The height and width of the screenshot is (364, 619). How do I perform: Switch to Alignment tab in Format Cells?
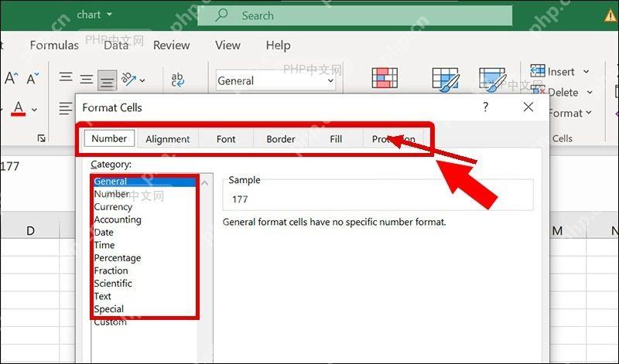coord(167,139)
